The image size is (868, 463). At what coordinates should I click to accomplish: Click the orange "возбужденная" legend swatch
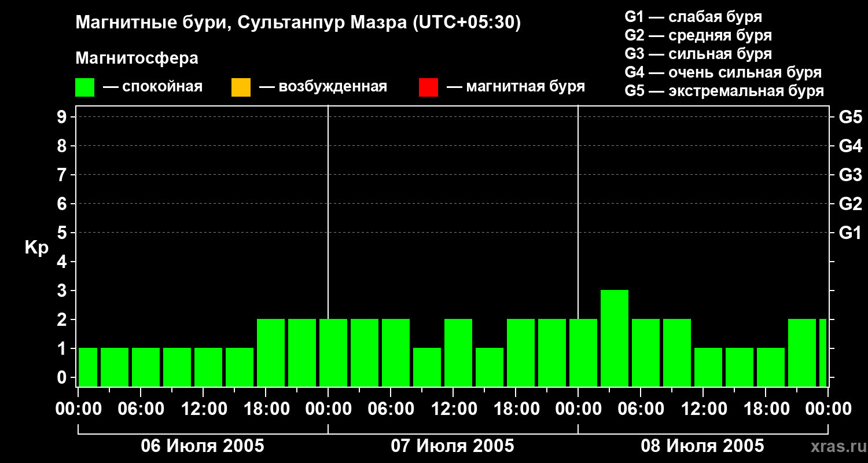(241, 87)
